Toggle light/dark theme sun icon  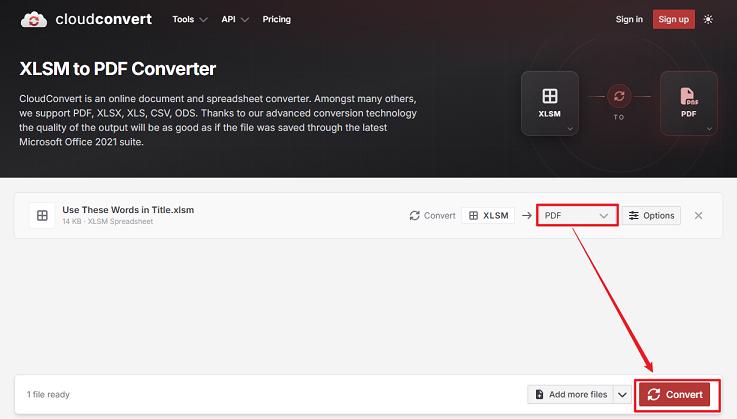pyautogui.click(x=708, y=19)
